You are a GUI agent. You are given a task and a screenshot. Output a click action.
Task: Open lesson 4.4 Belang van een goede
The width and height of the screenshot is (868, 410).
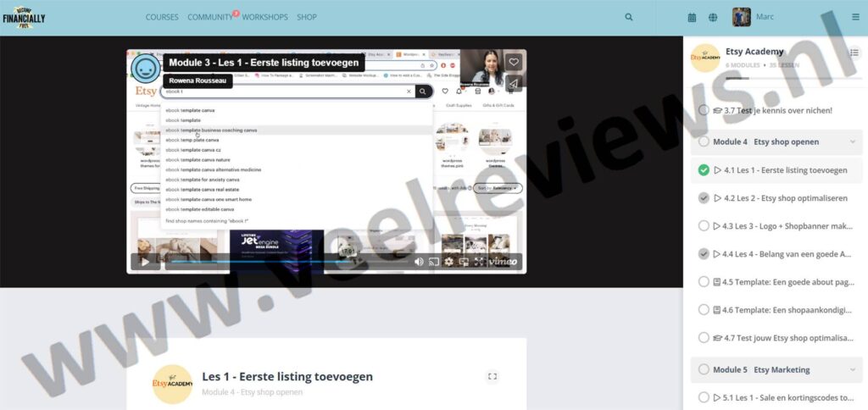(787, 254)
